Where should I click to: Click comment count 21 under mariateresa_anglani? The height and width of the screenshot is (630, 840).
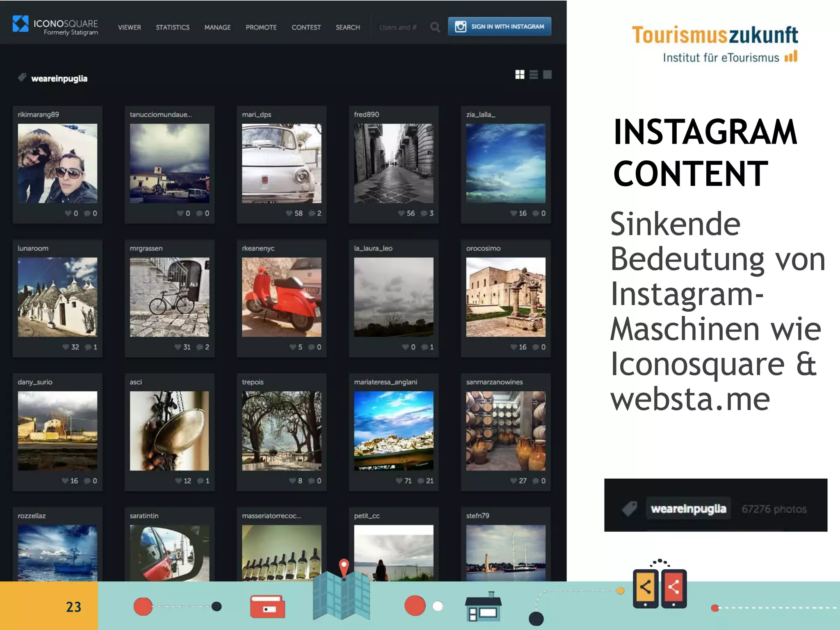[x=430, y=481]
